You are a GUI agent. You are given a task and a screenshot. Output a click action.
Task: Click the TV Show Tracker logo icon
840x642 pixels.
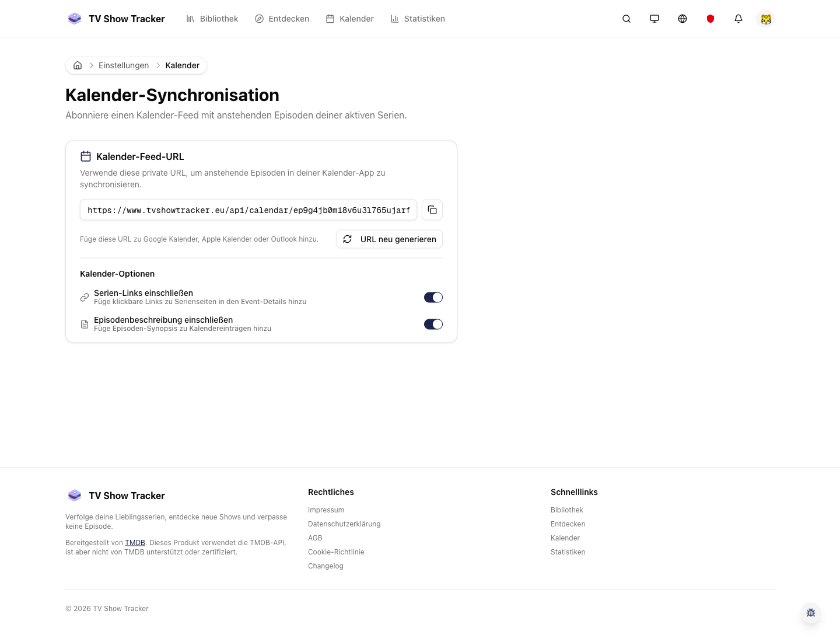[x=75, y=18]
